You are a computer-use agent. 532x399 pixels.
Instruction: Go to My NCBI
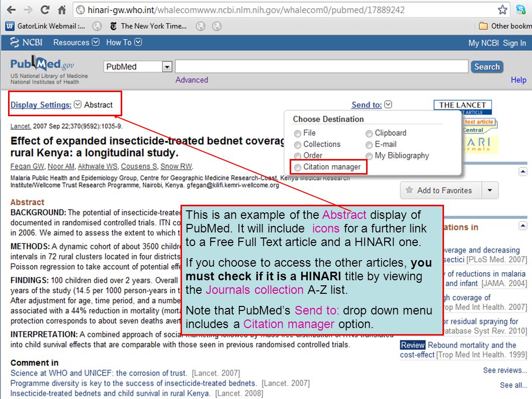pyautogui.click(x=484, y=43)
